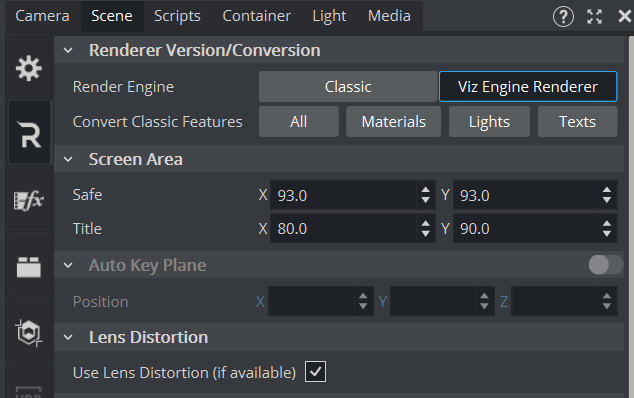Increase Safe X value with stepper
Viewport: 634px width, 398px height.
tap(425, 190)
